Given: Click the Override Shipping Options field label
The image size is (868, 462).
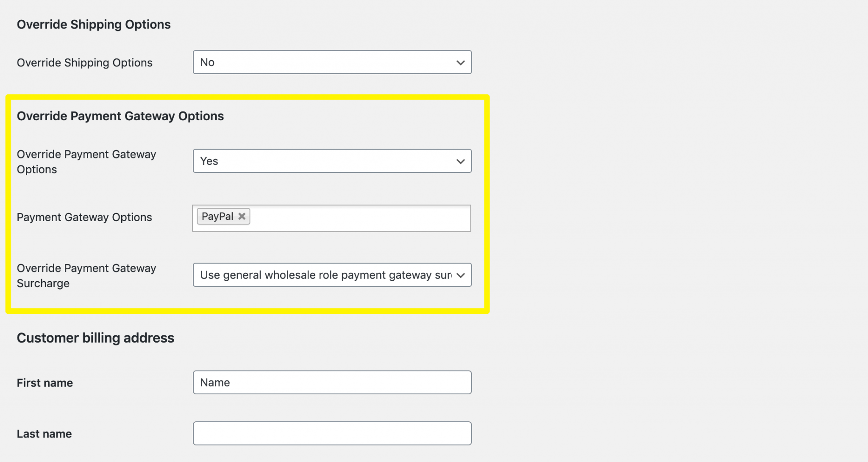Looking at the screenshot, I should [84, 63].
